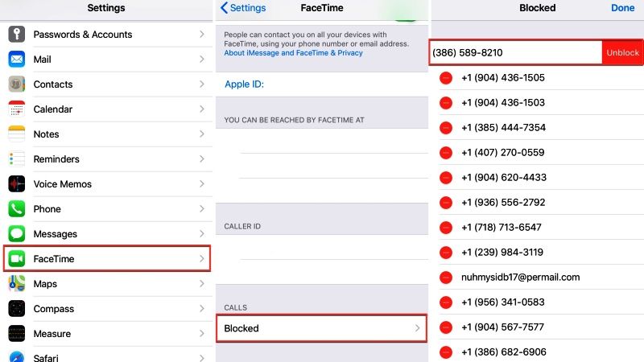Tap the Safari compass icon

[x=16, y=356]
